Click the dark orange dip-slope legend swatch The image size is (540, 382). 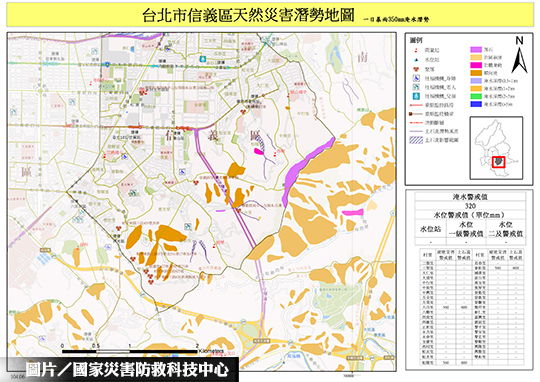(476, 73)
